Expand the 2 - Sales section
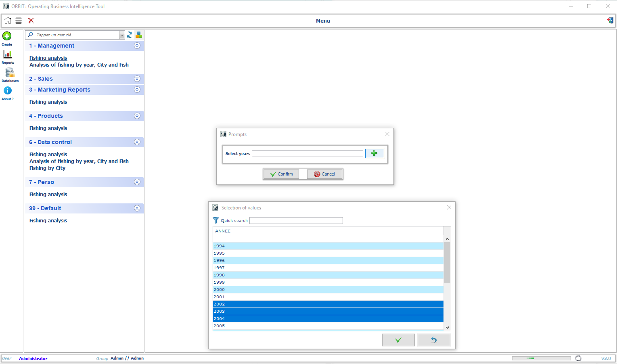The image size is (617, 364). click(137, 79)
